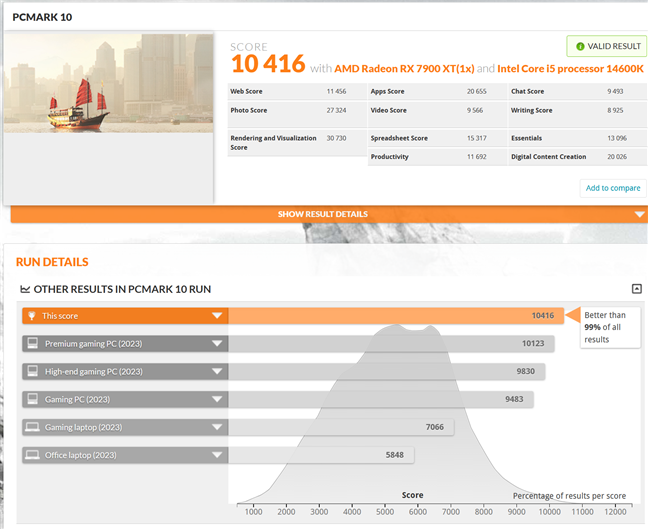This screenshot has width=648, height=529.
Task: Click the Photo Score value 27 324
Action: [x=336, y=110]
